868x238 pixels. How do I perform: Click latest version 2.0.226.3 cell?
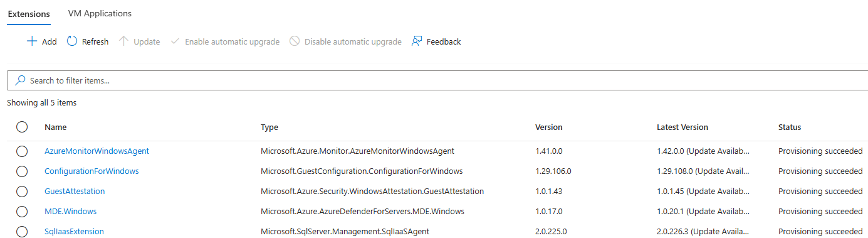coord(703,231)
